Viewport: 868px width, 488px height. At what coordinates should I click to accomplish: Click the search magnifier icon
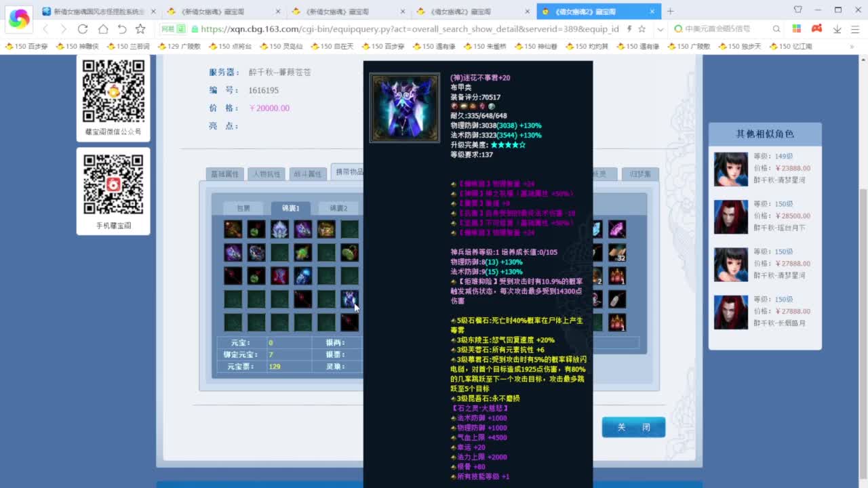click(x=776, y=29)
